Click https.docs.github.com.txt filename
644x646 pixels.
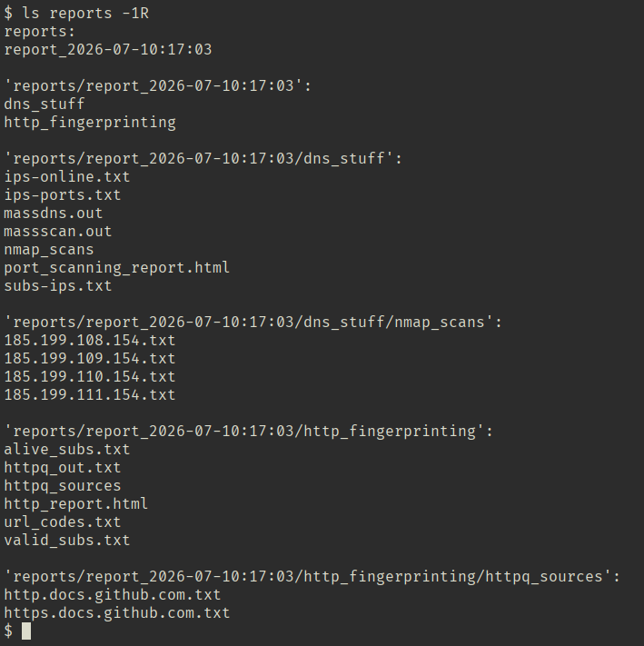pyautogui.click(x=117, y=613)
